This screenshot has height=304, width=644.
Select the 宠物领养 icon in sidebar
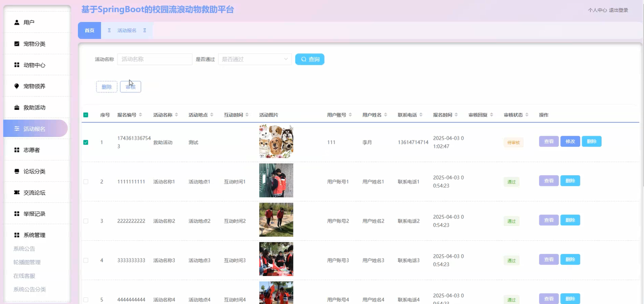pyautogui.click(x=16, y=86)
